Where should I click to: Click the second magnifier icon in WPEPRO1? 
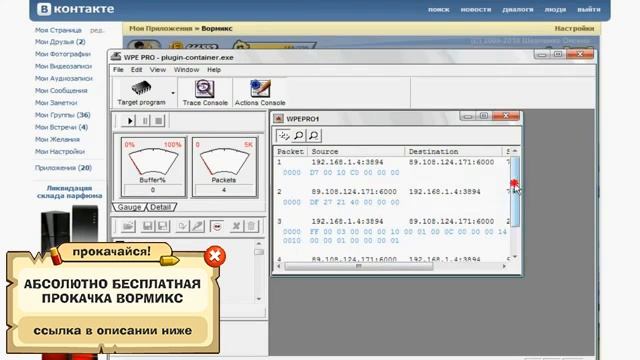[x=314, y=136]
